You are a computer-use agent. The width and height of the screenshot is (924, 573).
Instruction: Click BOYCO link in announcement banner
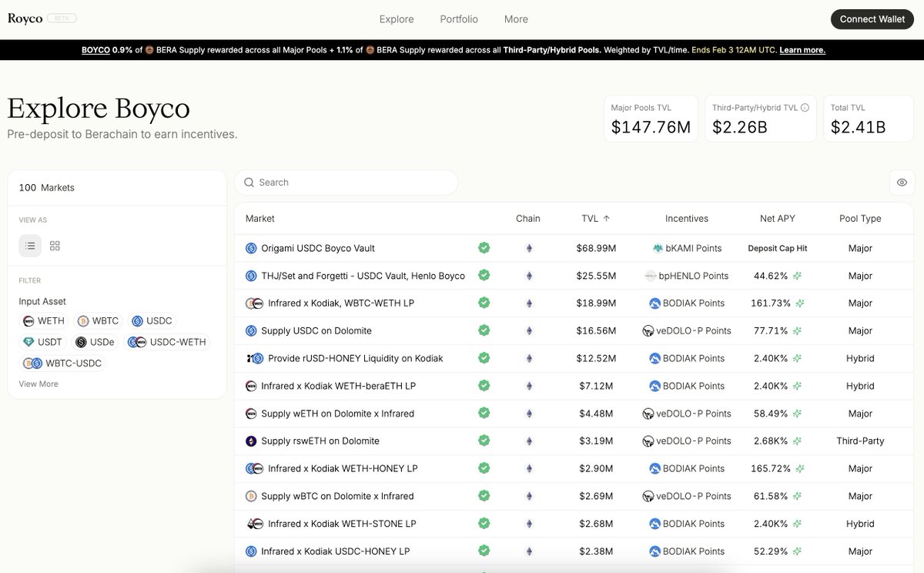pyautogui.click(x=95, y=50)
